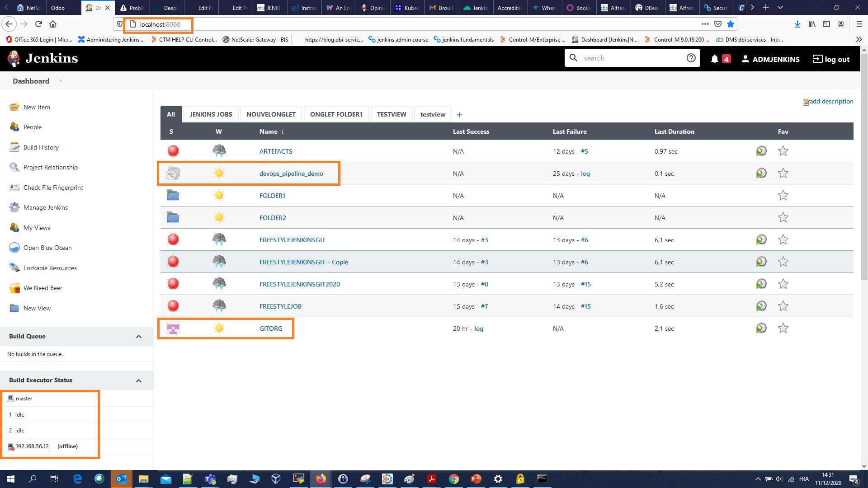This screenshot has height=488, width=868.
Task: Open Firefox from the Windows taskbar
Action: pos(321,479)
